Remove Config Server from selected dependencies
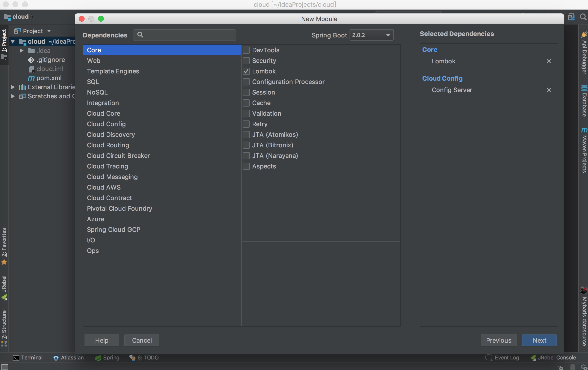This screenshot has width=588, height=370. [548, 90]
